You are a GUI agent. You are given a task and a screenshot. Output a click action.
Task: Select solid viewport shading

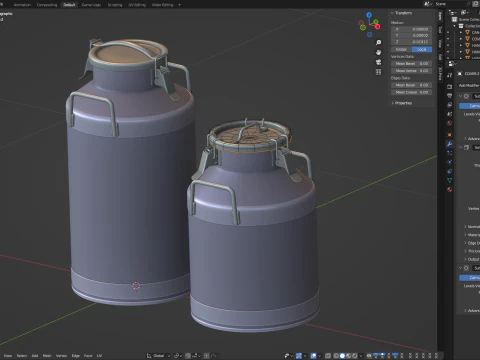pos(342,356)
